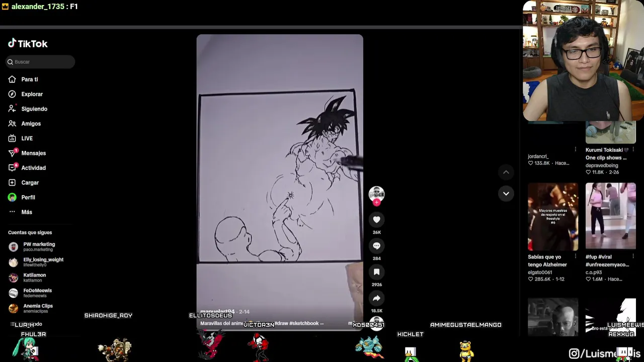
Task: Open Amigos page
Action: pyautogui.click(x=31, y=124)
